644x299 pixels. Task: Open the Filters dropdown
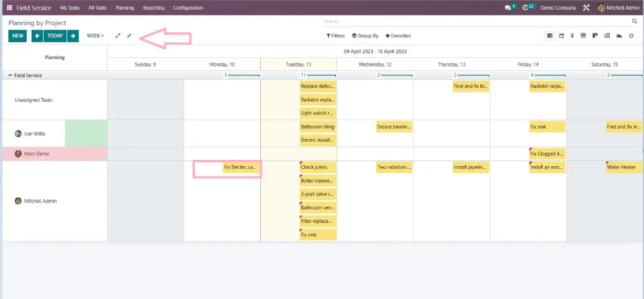[336, 36]
